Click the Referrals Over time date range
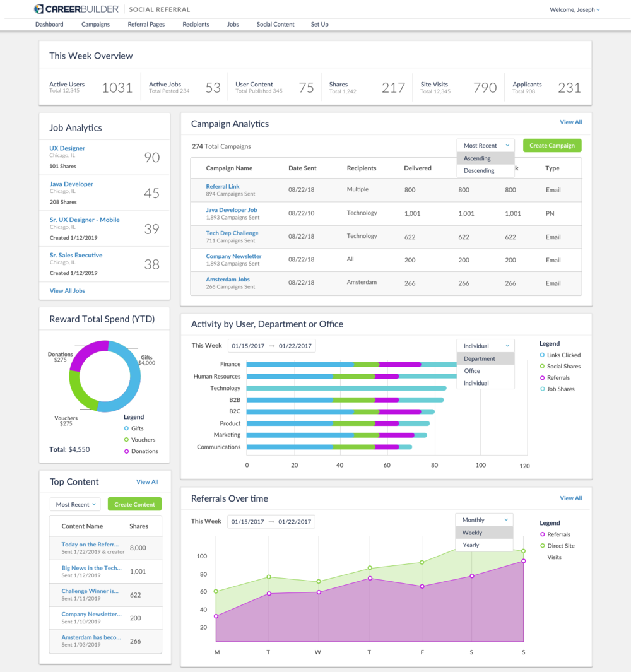 click(271, 522)
